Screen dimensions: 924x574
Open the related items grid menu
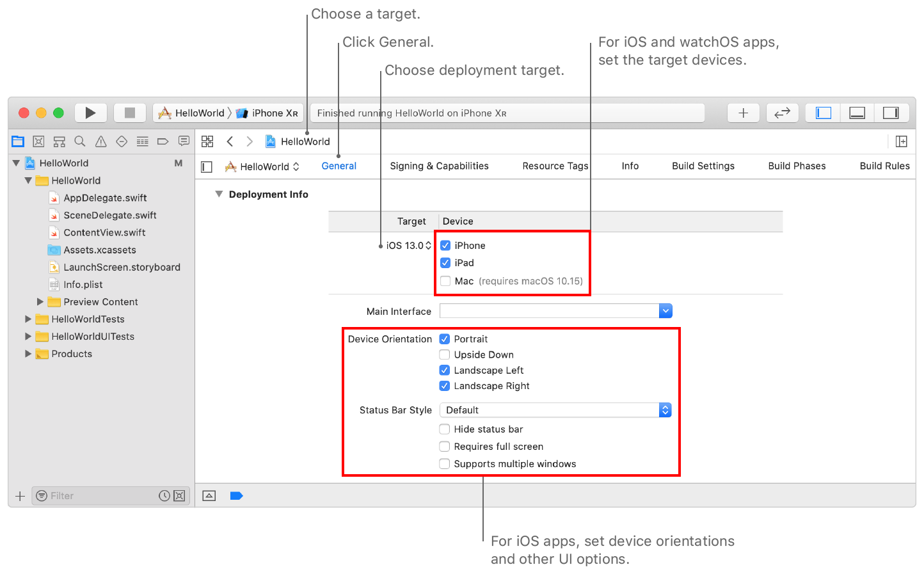coord(207,141)
